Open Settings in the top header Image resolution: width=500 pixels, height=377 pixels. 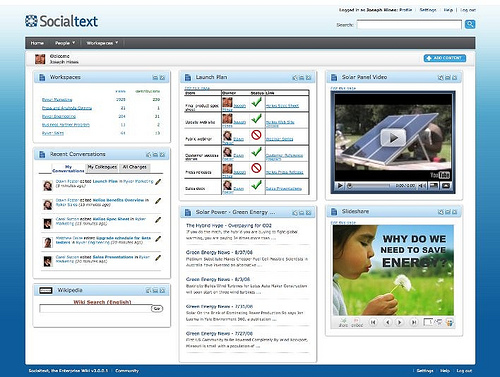428,10
